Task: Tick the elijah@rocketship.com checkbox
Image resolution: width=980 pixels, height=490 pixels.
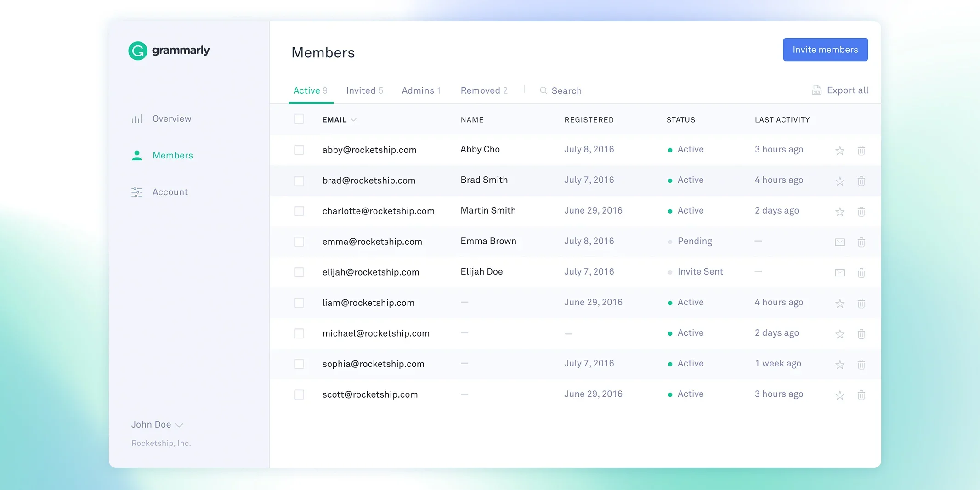Action: click(x=299, y=272)
